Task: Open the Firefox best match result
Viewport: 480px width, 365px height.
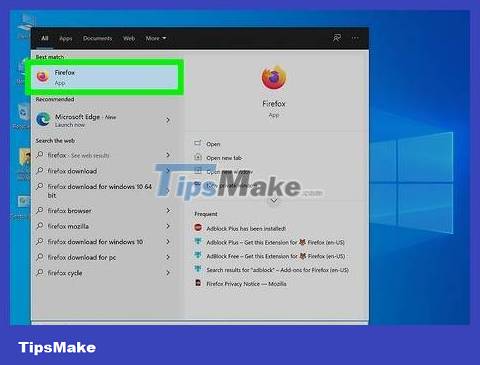Action: [104, 77]
